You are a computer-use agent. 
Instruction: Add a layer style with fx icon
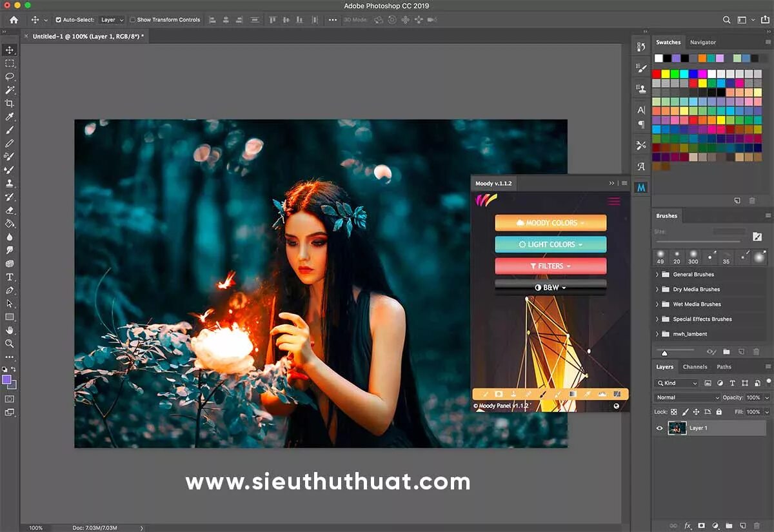pos(688,526)
